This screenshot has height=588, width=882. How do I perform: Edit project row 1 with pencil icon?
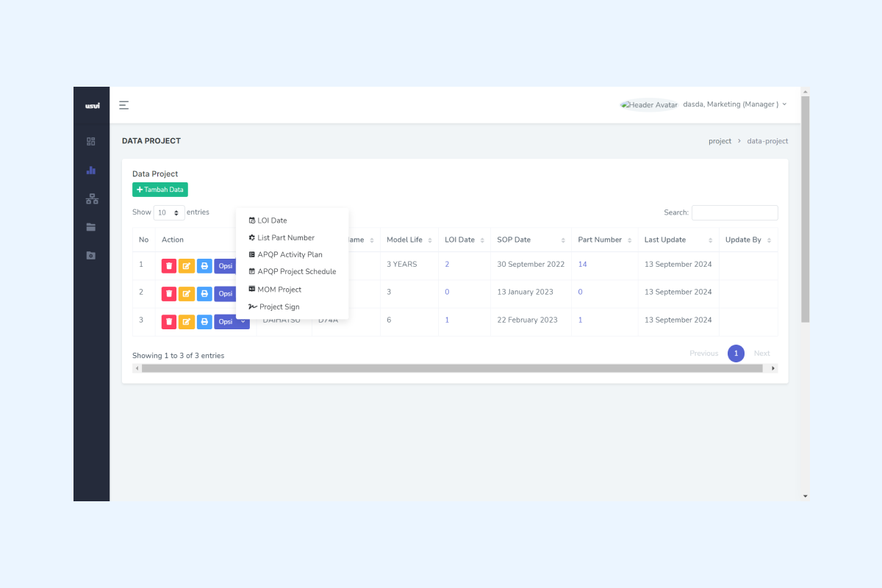[x=187, y=265]
